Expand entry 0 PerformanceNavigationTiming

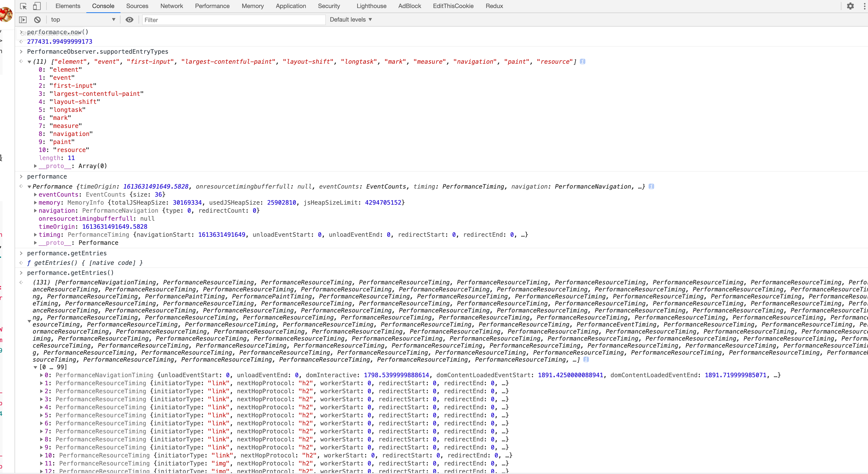point(41,375)
